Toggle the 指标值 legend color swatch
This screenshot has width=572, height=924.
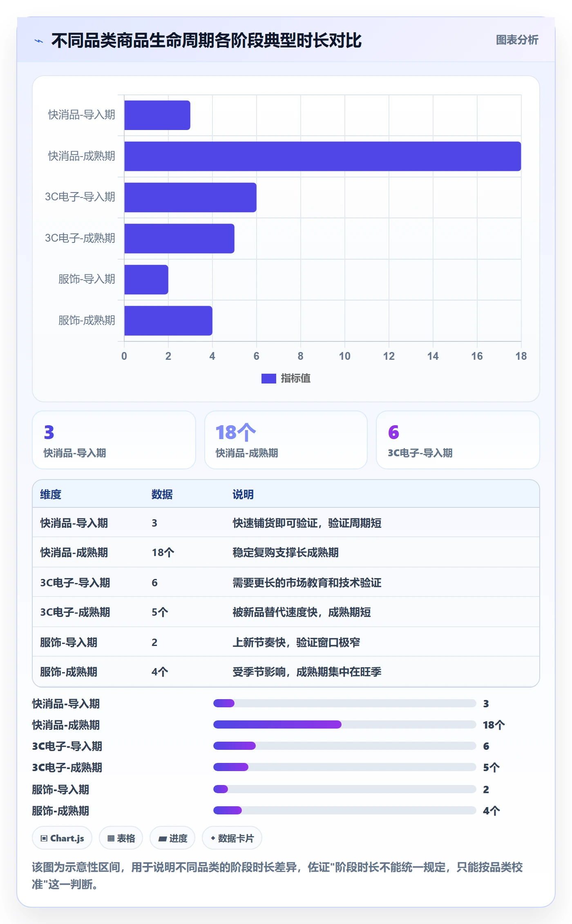(269, 379)
